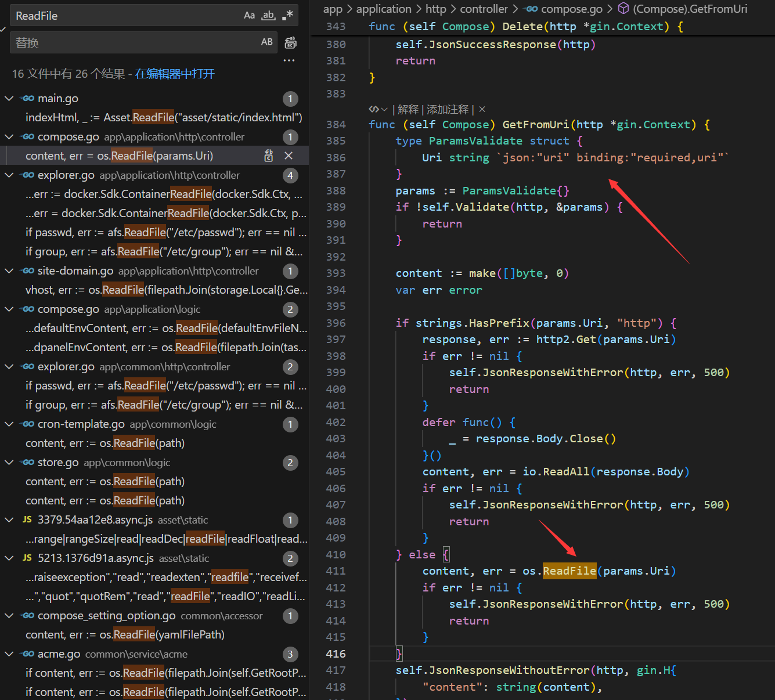Open the search details ellipsis
This screenshot has height=700, width=775.
[289, 60]
